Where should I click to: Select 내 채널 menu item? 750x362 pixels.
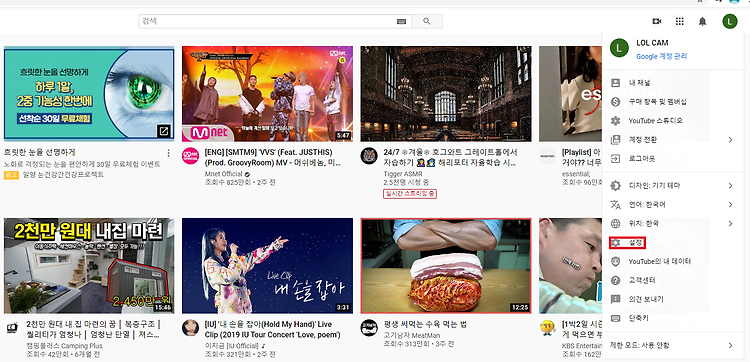tap(673, 83)
